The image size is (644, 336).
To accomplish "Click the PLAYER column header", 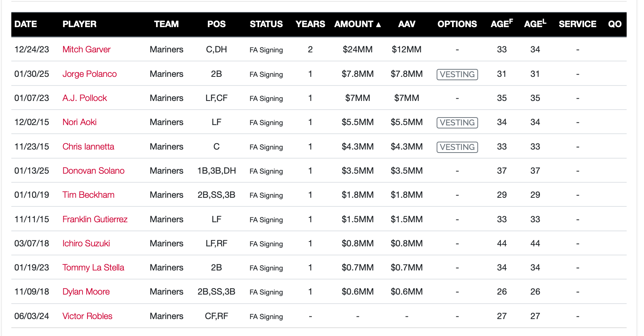I will point(79,24).
